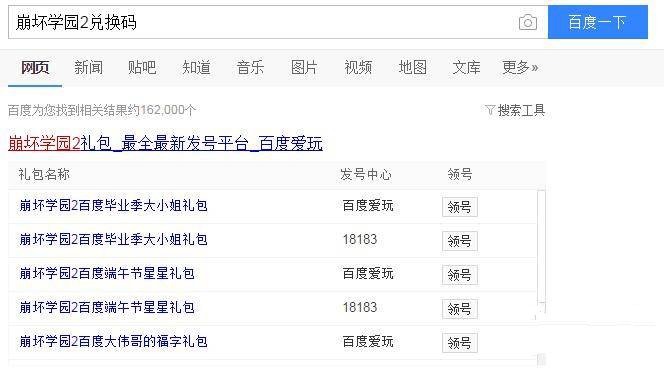This screenshot has width=664, height=368.
Task: Open 端午节星星礼包 link in the 18183 row
Action: [x=107, y=307]
